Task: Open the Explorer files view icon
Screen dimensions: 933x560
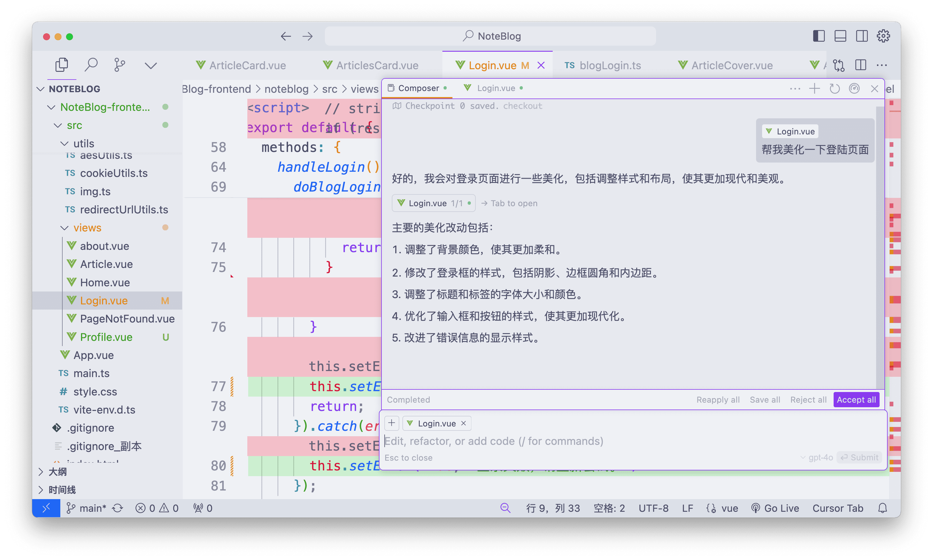Action: click(61, 65)
